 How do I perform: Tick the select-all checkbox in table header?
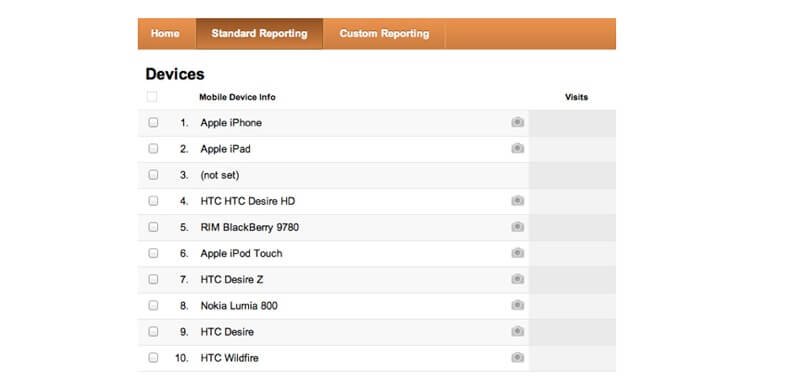[152, 97]
